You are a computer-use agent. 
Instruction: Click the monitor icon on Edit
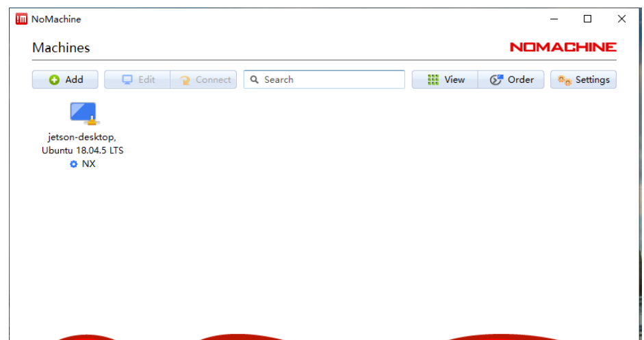pyautogui.click(x=127, y=80)
